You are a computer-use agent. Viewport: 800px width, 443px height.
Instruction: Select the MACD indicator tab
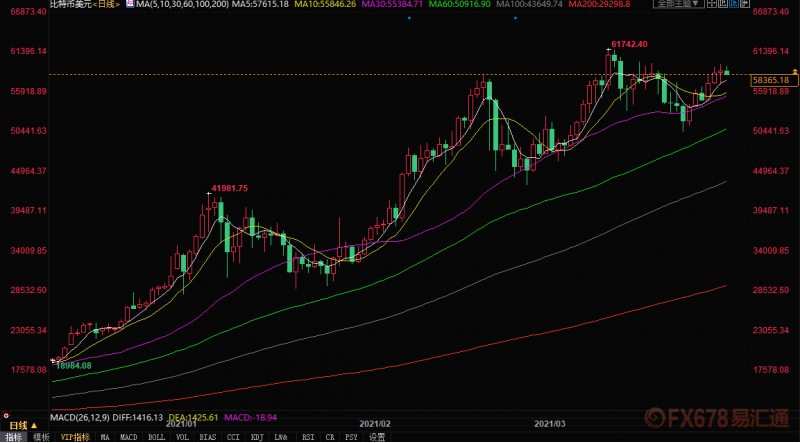click(x=129, y=437)
